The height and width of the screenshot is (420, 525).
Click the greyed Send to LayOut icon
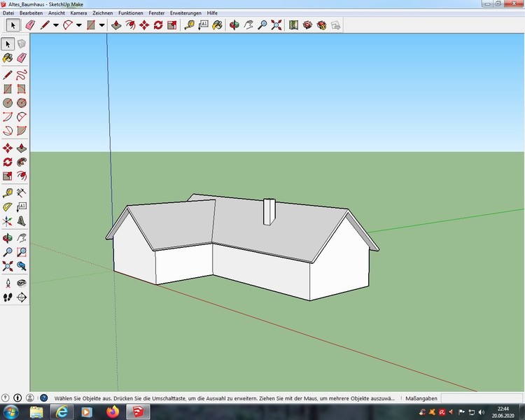(x=335, y=25)
